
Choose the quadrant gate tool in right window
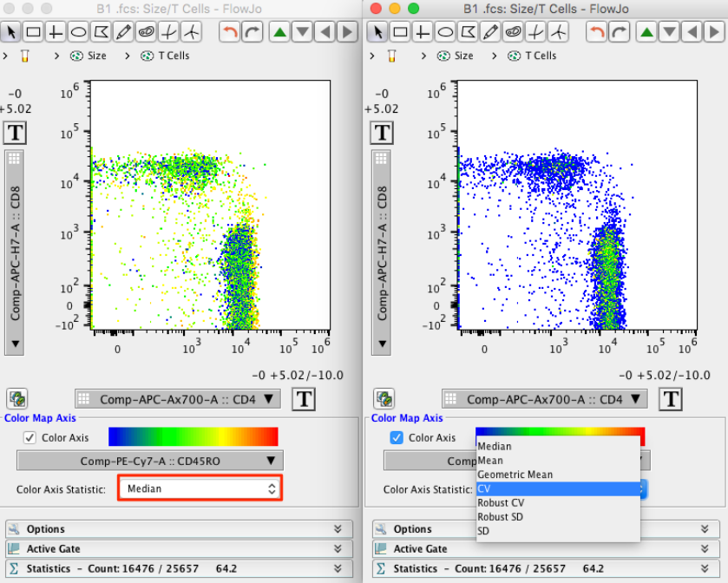point(423,32)
